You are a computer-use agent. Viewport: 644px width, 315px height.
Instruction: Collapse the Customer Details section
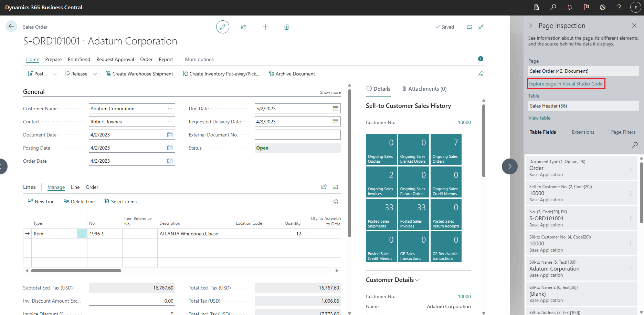point(393,280)
